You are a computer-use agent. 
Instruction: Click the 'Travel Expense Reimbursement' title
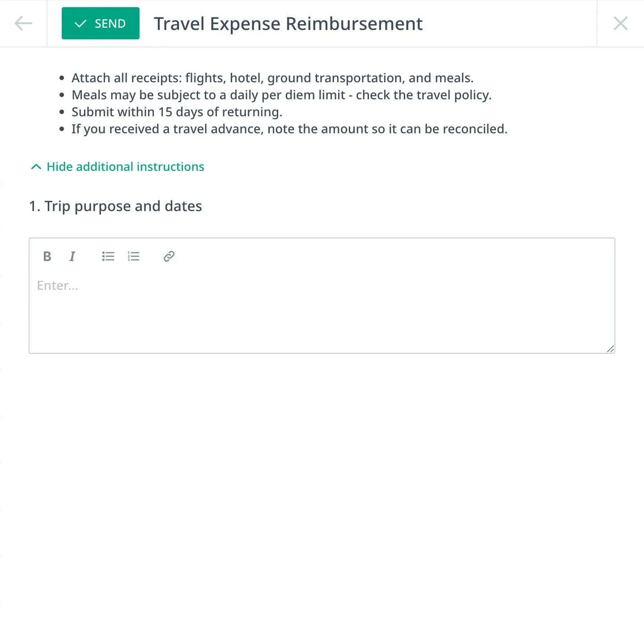click(x=288, y=24)
